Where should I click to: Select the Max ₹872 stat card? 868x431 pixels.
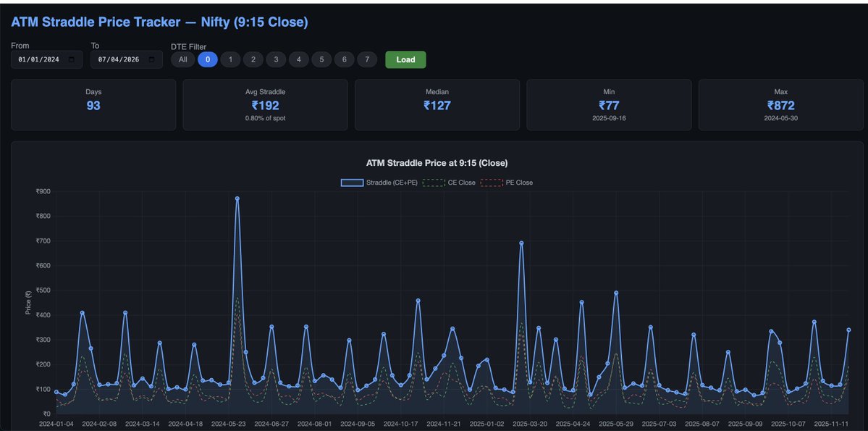point(780,106)
